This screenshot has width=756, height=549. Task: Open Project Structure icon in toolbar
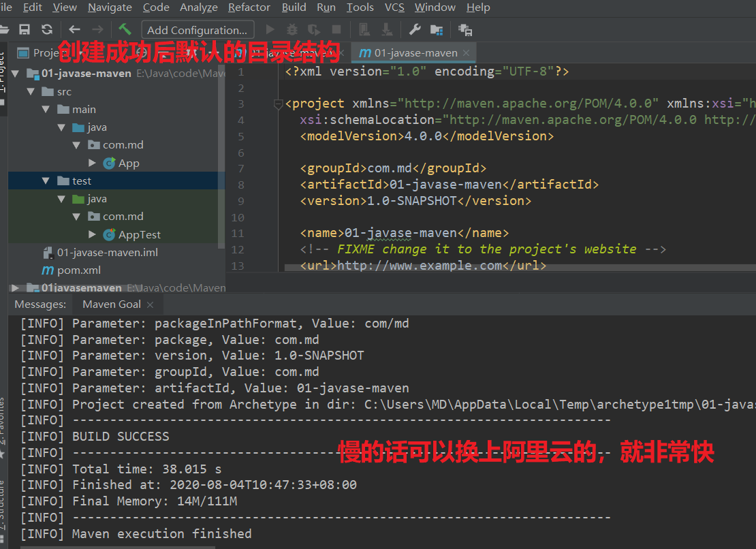coord(437,30)
